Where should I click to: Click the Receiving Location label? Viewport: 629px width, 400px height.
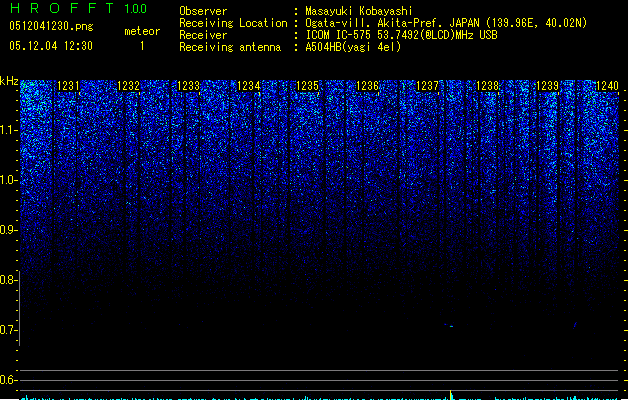coord(233,23)
